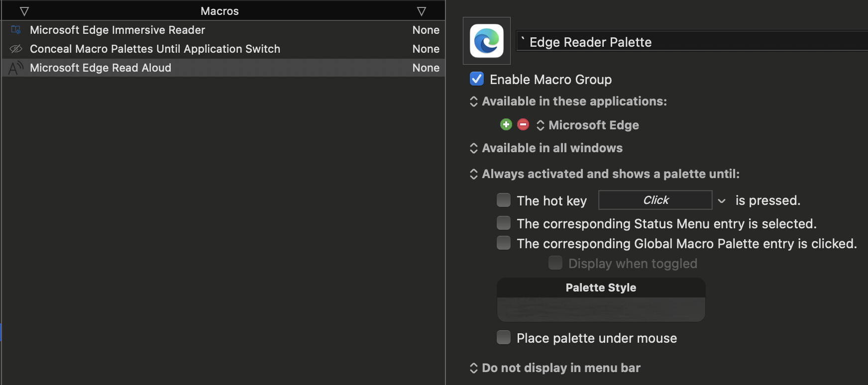Check Place palette under mouse

[x=504, y=337]
